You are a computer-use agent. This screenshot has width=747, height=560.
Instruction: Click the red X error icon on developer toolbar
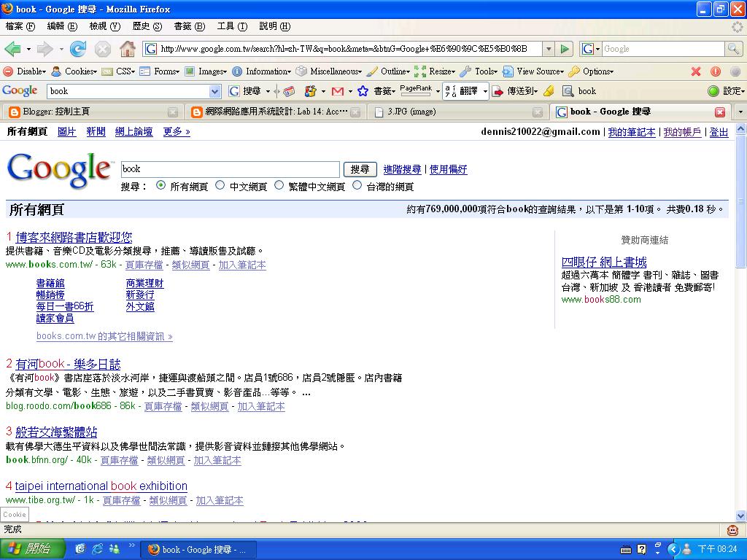[695, 71]
